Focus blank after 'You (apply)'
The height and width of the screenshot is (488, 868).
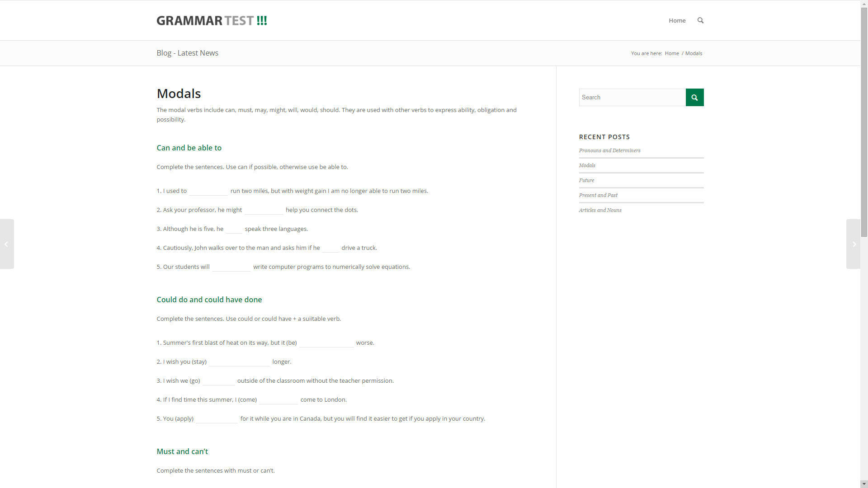point(217,419)
